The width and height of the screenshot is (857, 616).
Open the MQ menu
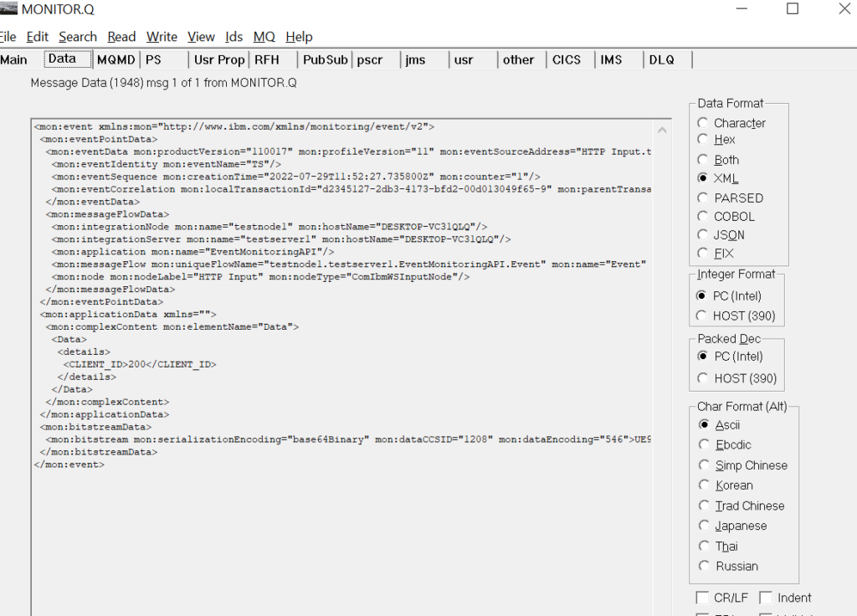coord(264,37)
